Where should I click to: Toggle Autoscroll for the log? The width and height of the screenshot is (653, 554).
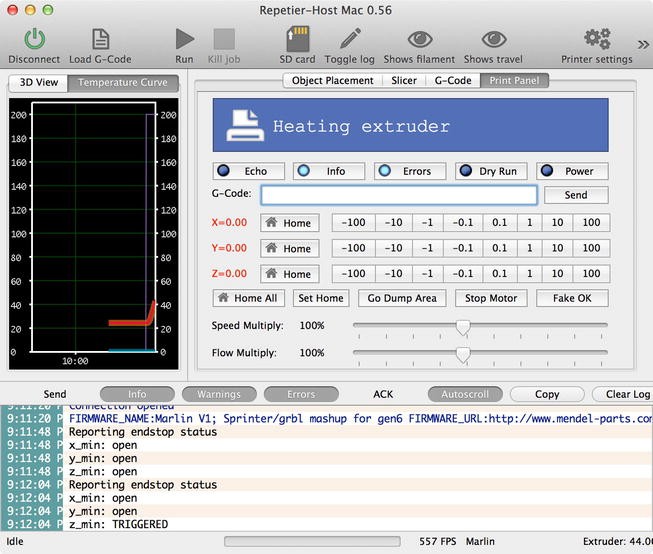465,394
